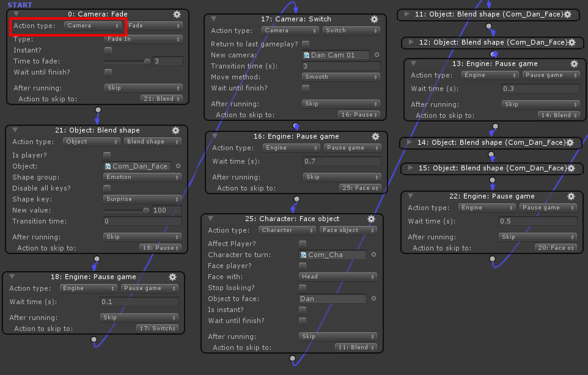Collapse node 17 Camera Switch

[213, 19]
